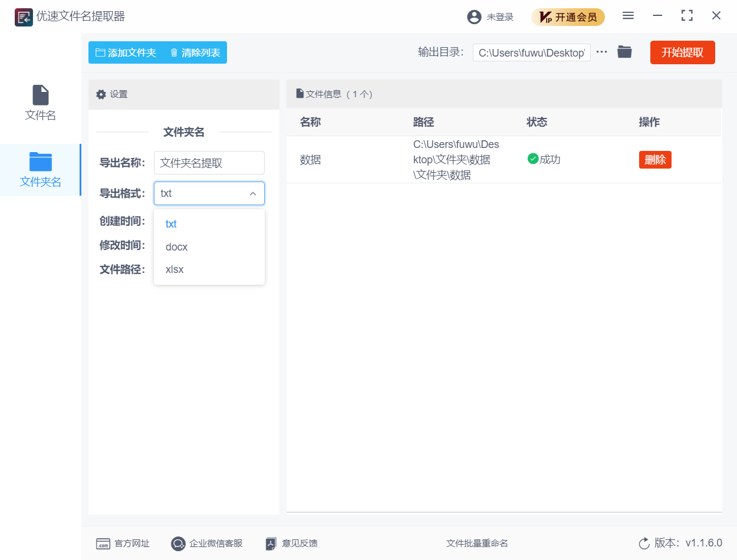Click the path cell of 数据 row
Screen dimensions: 737x560
coord(456,160)
